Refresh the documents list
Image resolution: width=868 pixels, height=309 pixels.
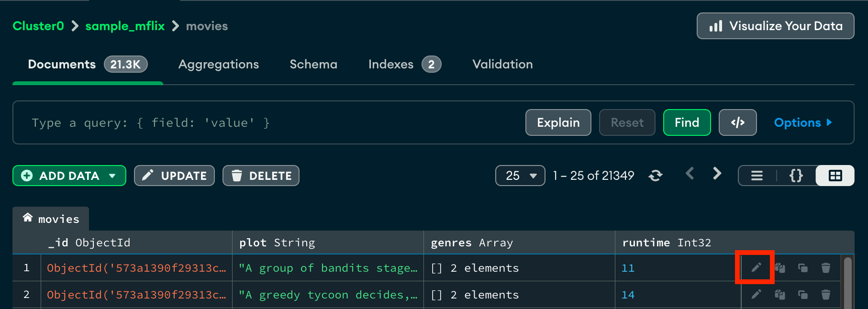coord(656,176)
